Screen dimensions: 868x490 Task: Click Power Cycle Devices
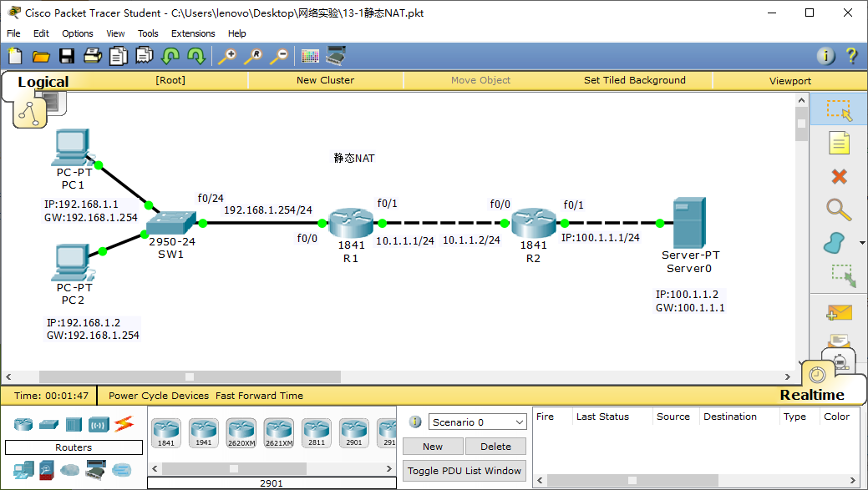tap(159, 396)
